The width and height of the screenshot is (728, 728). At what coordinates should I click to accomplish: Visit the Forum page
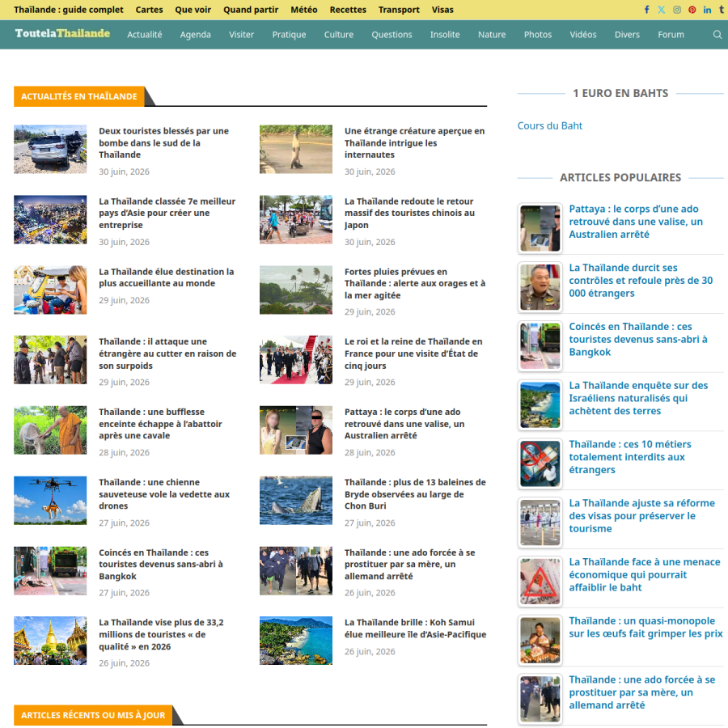pyautogui.click(x=671, y=34)
